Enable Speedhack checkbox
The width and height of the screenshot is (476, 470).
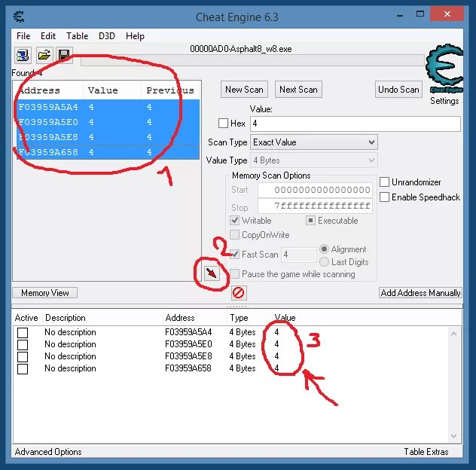384,197
